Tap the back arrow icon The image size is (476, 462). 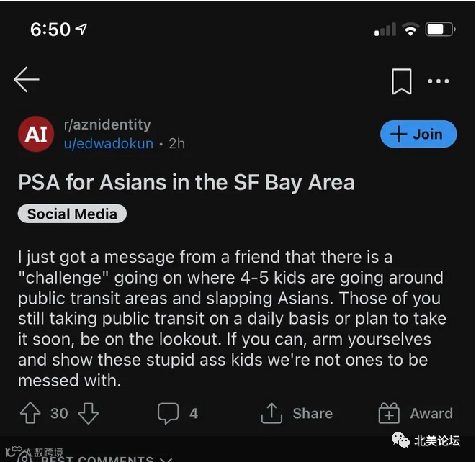tap(27, 79)
